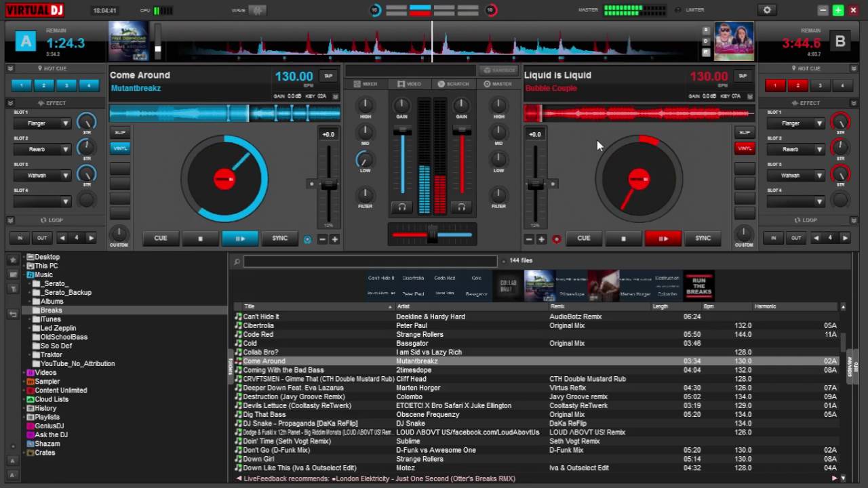
Task: Click the LiveFeedback previous arrow at bottom left
Action: [x=239, y=479]
